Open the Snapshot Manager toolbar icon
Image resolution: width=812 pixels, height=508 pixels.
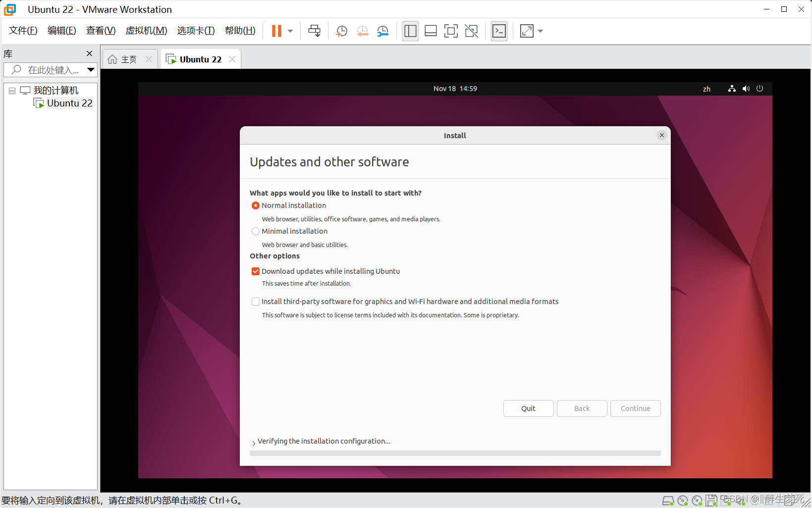coord(382,31)
